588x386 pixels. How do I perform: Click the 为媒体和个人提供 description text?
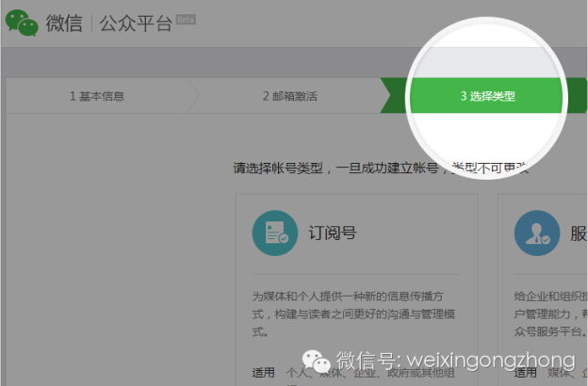[353, 314]
